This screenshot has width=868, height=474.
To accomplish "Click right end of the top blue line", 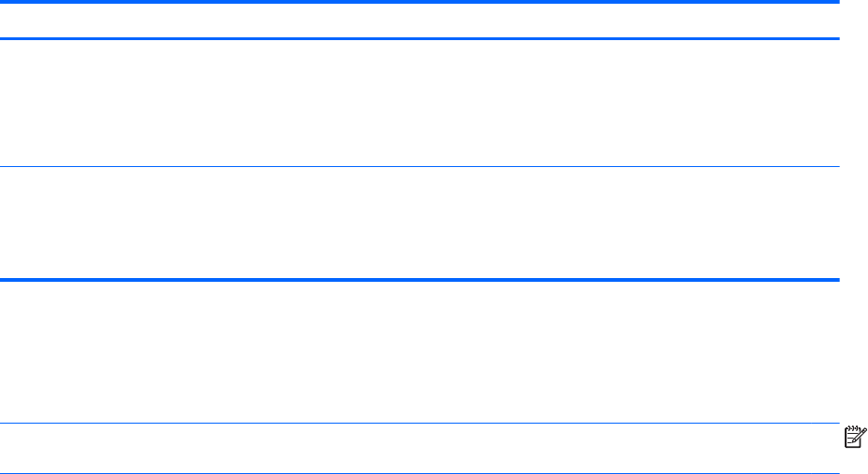I will [835, 3].
